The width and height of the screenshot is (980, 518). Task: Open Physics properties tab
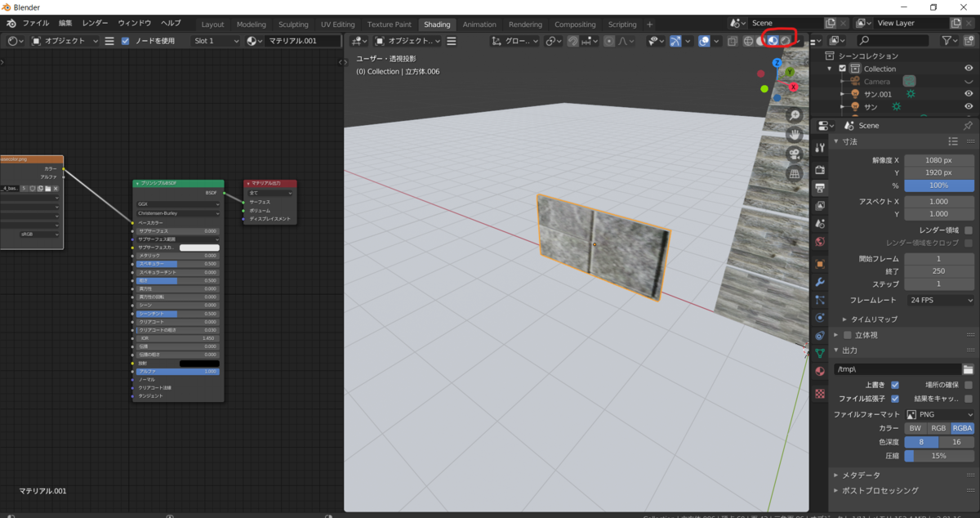(820, 318)
